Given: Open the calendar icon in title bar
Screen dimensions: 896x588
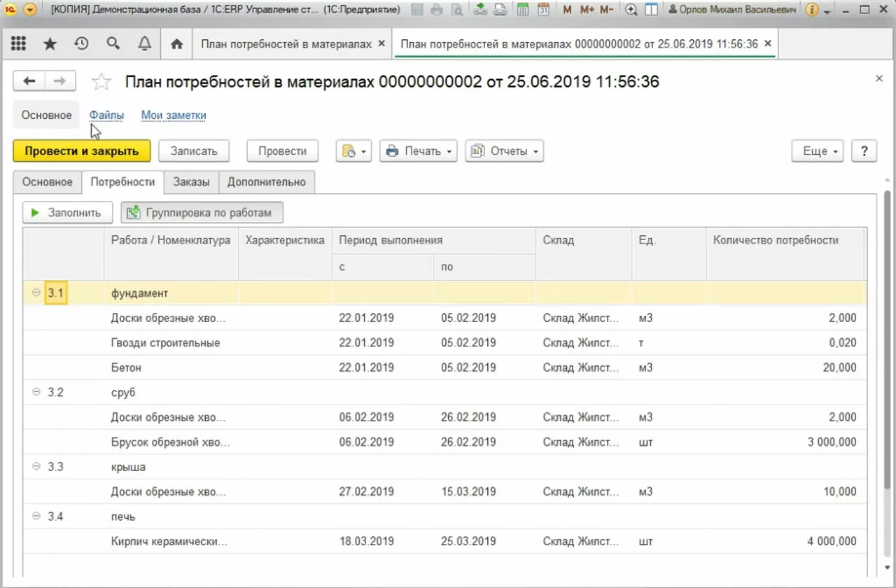Looking at the screenshot, I should coord(543,10).
